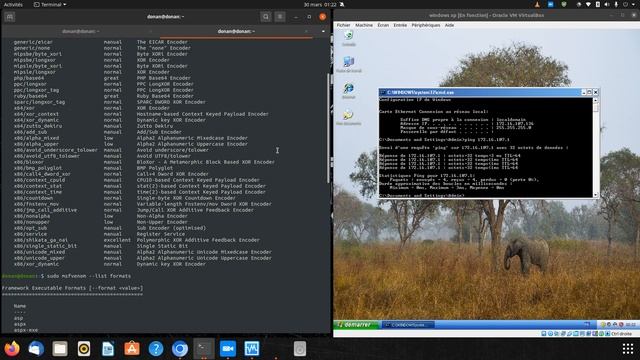Click the x86/jmp_call_additive encoder row
Image resolution: width=640 pixels, height=360 pixels.
pyautogui.click(x=133, y=210)
